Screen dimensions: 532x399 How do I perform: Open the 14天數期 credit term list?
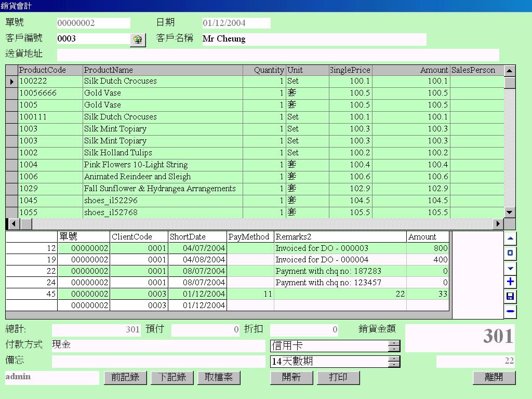coord(394,362)
